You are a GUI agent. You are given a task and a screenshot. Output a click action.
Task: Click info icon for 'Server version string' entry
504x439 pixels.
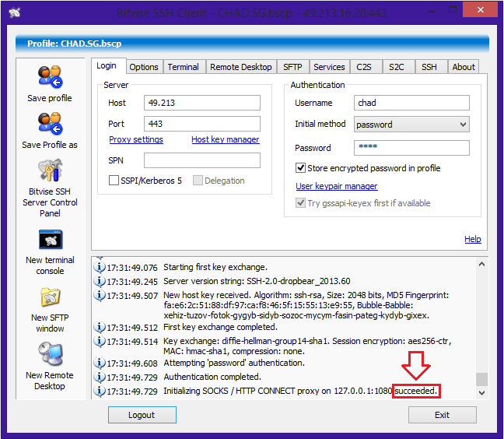pyautogui.click(x=100, y=282)
